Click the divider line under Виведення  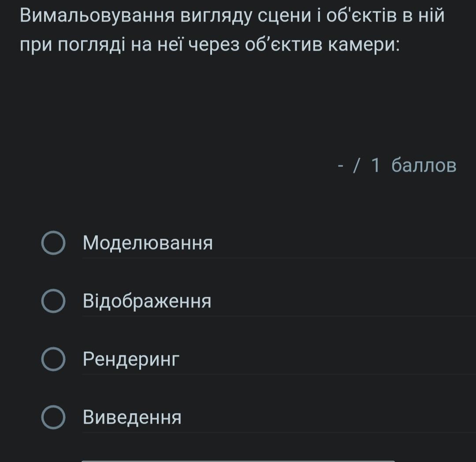[279, 432]
